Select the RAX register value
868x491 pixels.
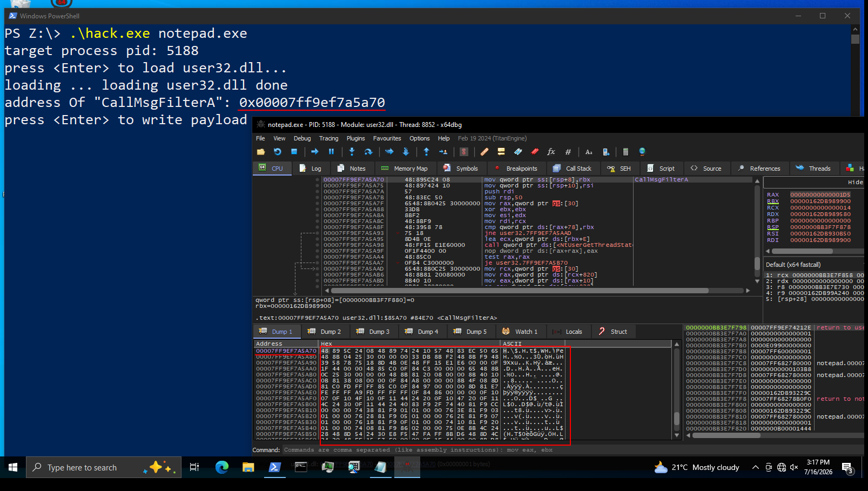click(x=820, y=195)
